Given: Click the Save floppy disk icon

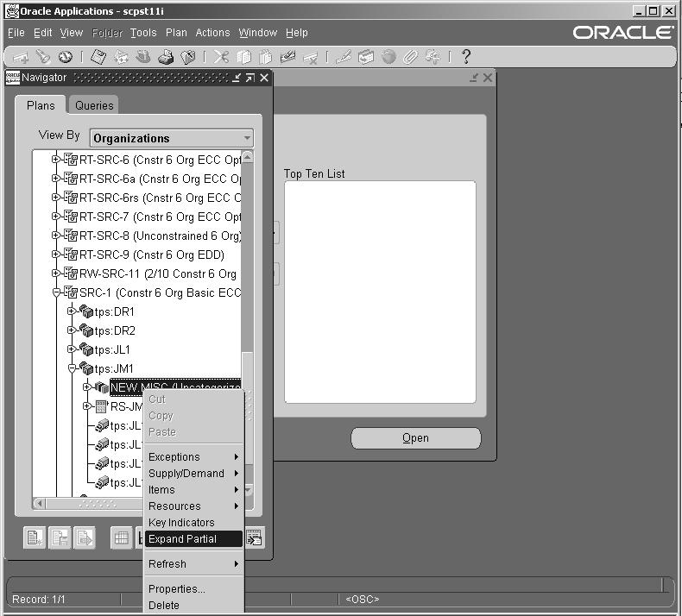Looking at the screenshot, I should 98,57.
